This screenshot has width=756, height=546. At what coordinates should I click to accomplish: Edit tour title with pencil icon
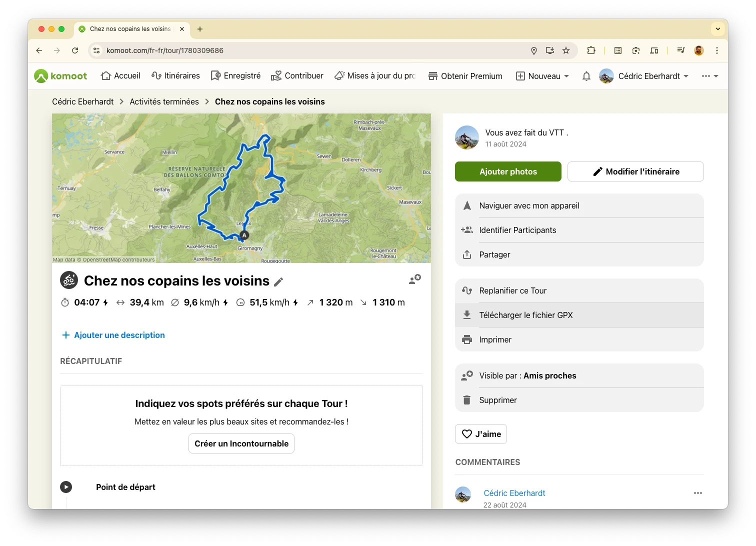(x=278, y=282)
